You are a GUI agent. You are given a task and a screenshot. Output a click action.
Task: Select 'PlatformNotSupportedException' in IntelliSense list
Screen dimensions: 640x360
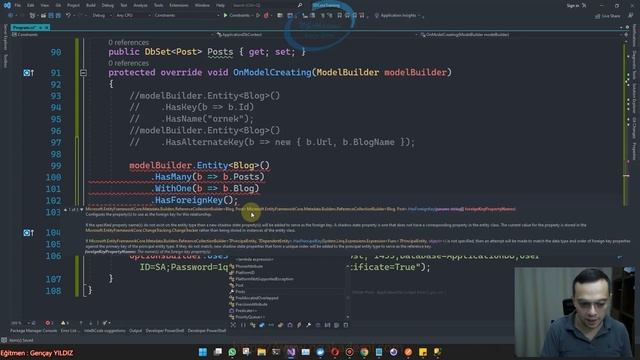coord(288,279)
